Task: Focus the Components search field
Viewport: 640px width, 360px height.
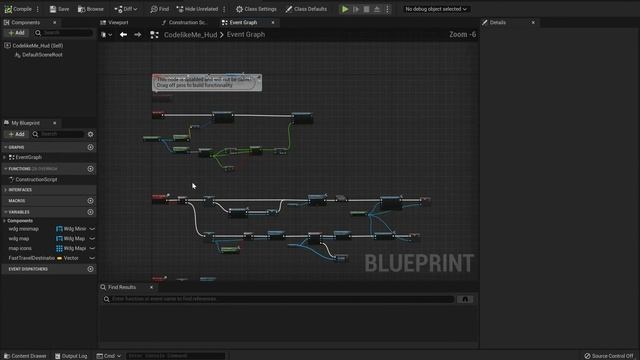Action: click(x=64, y=33)
